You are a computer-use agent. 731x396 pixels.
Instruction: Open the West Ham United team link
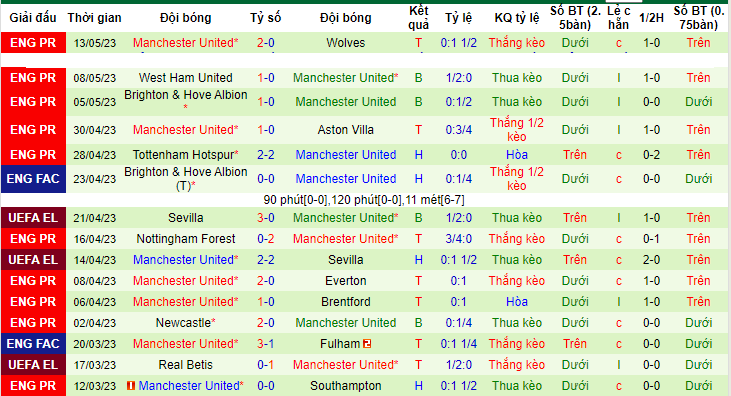pyautogui.click(x=186, y=78)
